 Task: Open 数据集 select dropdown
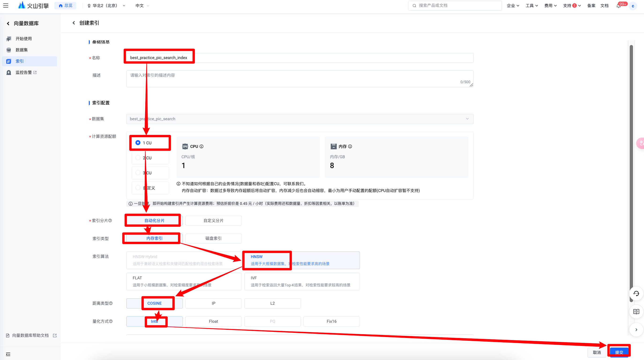(300, 119)
